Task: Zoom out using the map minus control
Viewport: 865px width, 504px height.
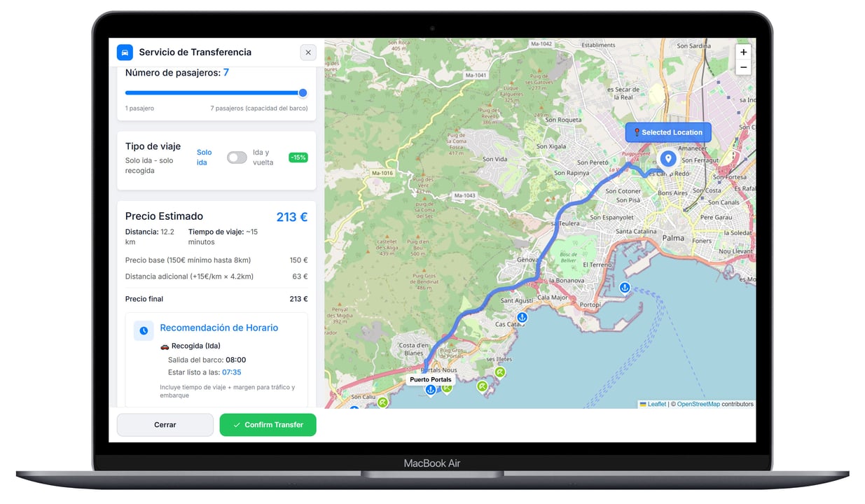Action: [743, 66]
